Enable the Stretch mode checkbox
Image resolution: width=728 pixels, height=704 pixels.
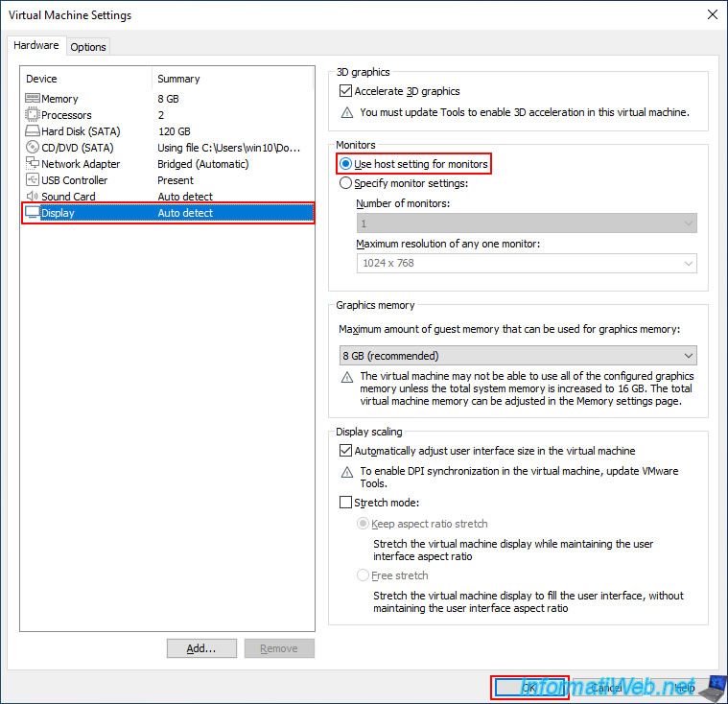point(345,503)
